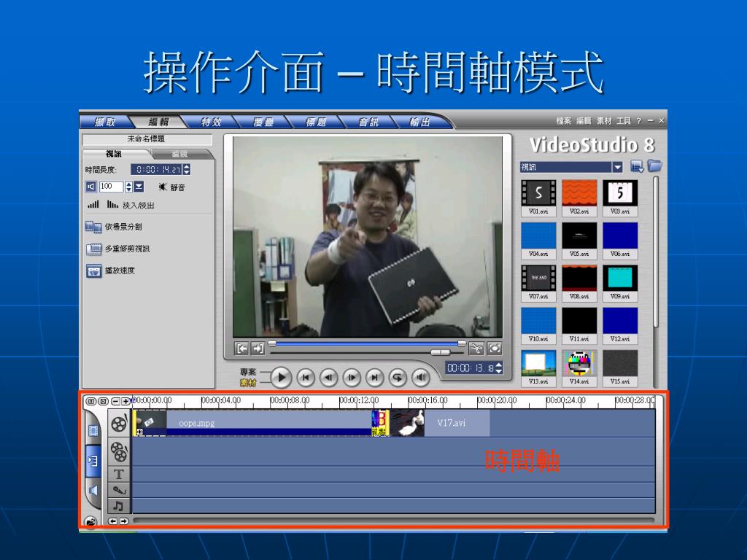Select the 視訊 options panel tab
The width and height of the screenshot is (747, 560).
click(114, 154)
